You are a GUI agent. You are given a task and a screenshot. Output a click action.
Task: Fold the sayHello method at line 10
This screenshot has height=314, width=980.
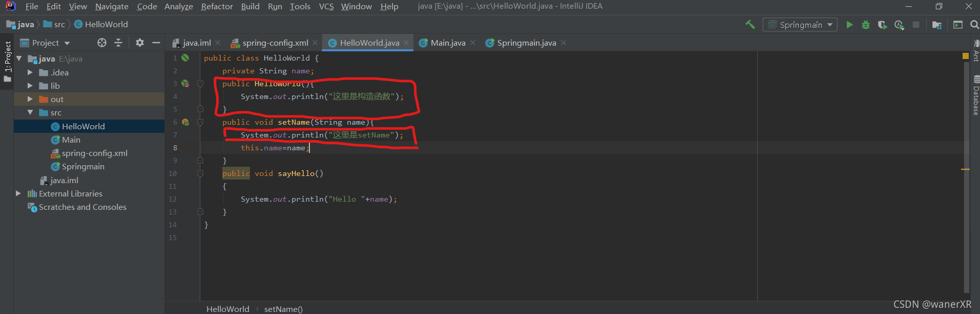tap(200, 173)
